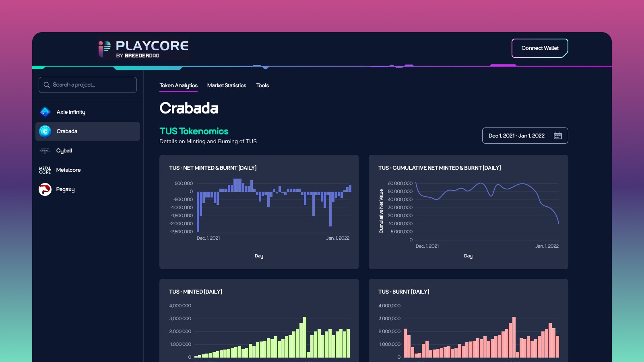Click the Connect Wallet button
The height and width of the screenshot is (362, 644).
(540, 48)
